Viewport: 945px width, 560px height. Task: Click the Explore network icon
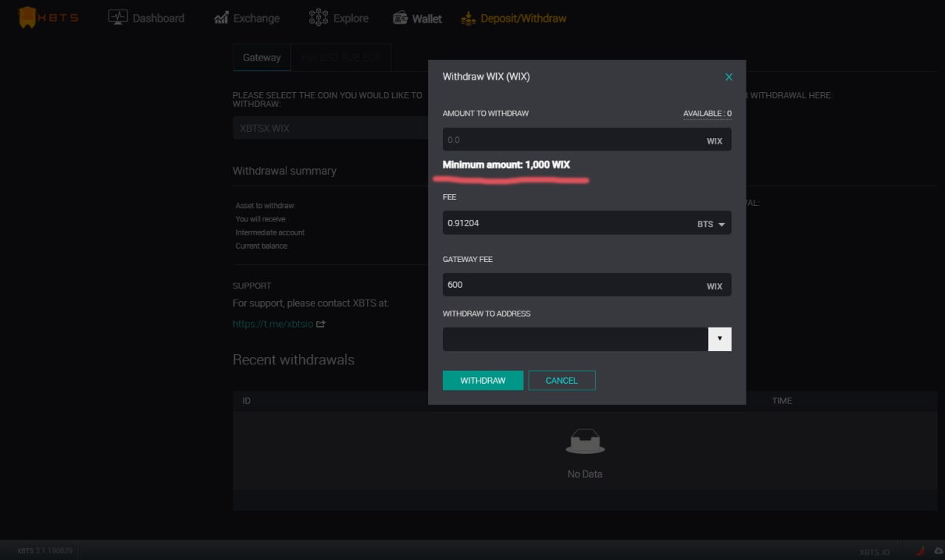pos(318,18)
